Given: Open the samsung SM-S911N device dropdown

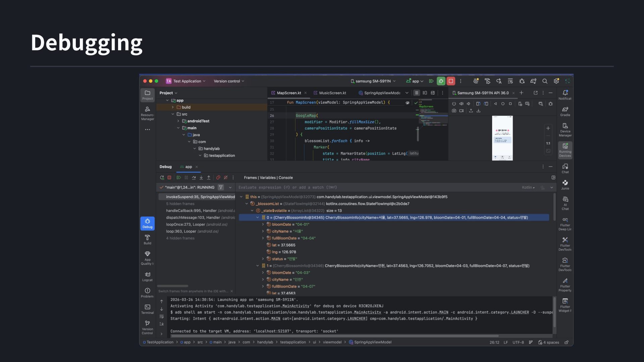Looking at the screenshot, I should pos(373,81).
